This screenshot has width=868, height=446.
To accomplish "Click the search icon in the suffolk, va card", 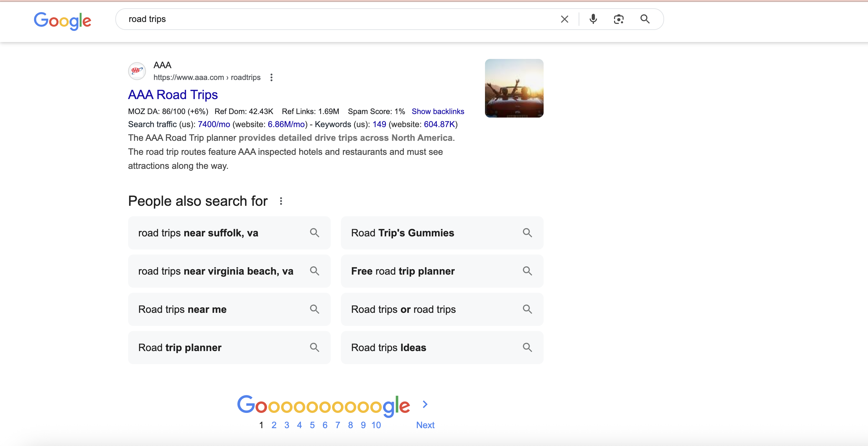I will point(315,233).
